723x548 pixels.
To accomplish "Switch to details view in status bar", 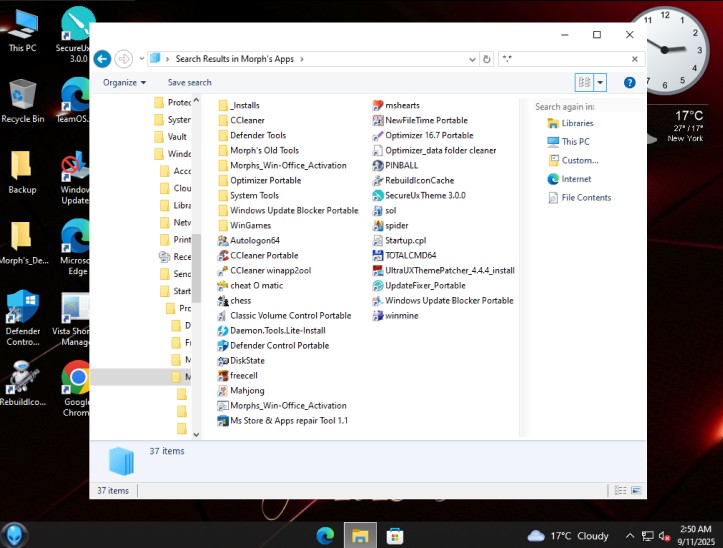I will point(621,490).
